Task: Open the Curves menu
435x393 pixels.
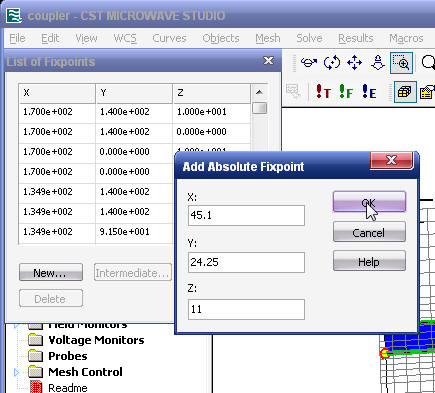Action: pyautogui.click(x=169, y=38)
